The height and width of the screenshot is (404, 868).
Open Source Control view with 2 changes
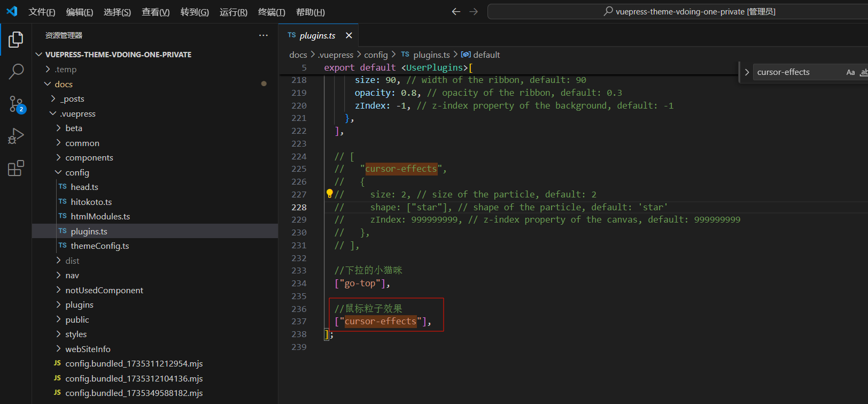(16, 104)
